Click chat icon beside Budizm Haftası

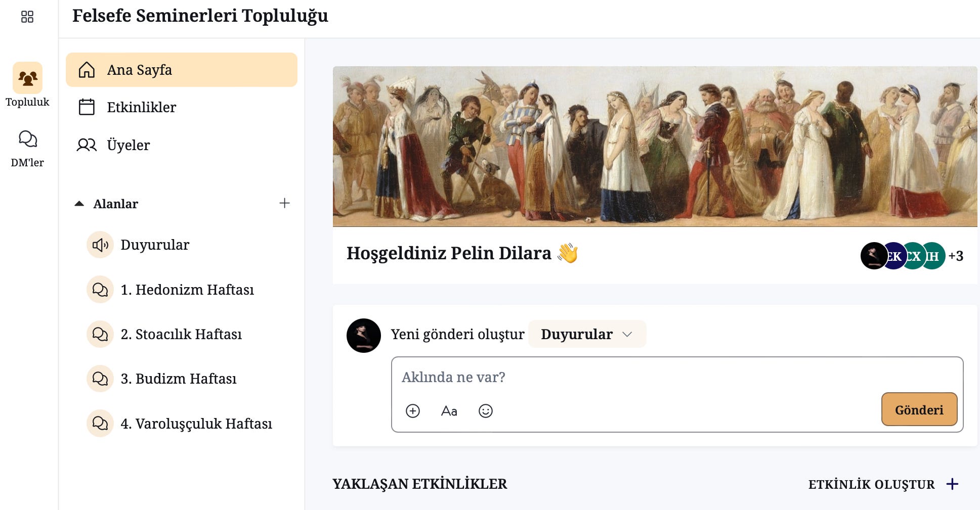[100, 379]
